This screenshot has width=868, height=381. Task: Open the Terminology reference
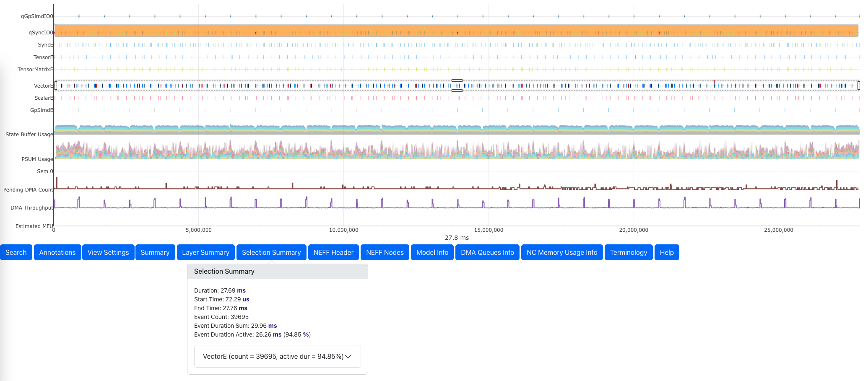(628, 252)
